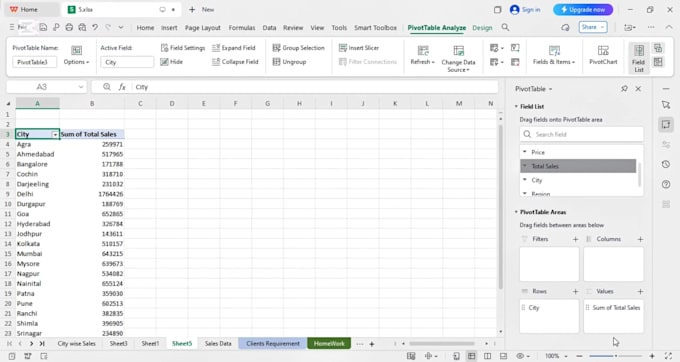Open the Field Settings dialog
The image size is (680, 362).
pos(183,48)
